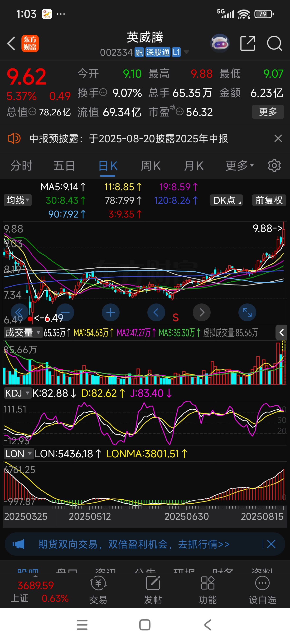Open the AI robot assistant icon
Image resolution: width=290 pixels, height=644 pixels.
click(220, 43)
